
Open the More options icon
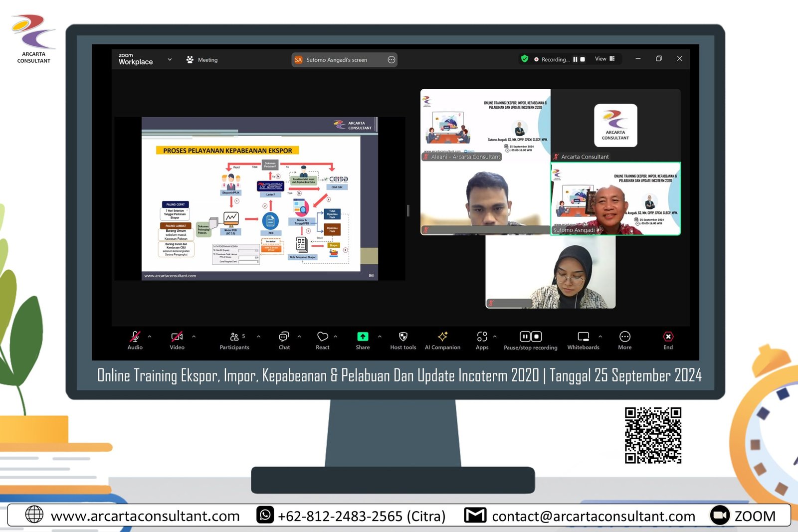[624, 337]
